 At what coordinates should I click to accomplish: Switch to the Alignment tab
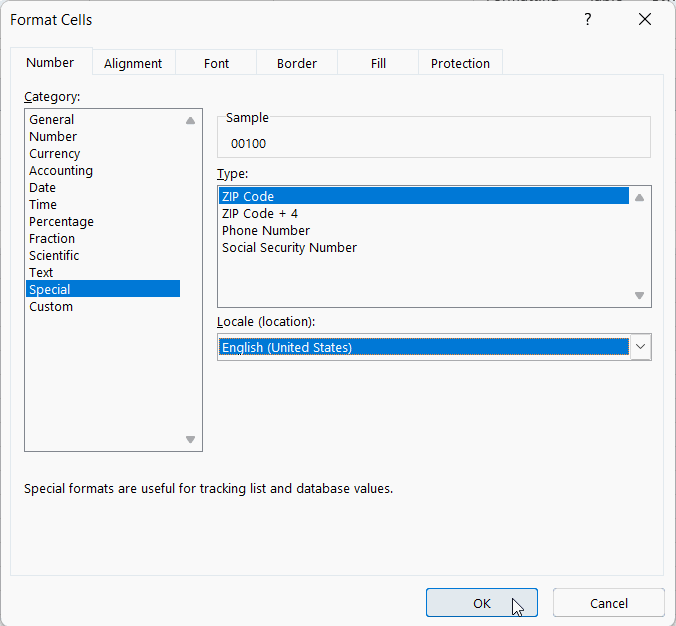(x=133, y=63)
